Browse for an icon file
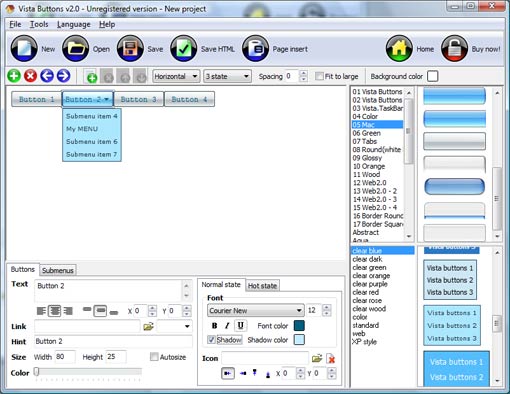This screenshot has height=394, width=510. (317, 358)
